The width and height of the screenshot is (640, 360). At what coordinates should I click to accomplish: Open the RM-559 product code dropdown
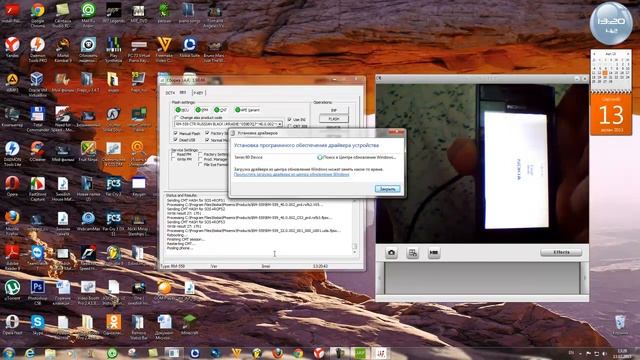[280, 124]
